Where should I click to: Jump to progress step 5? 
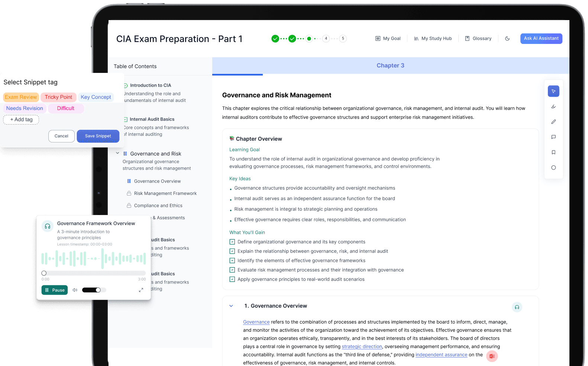[343, 38]
